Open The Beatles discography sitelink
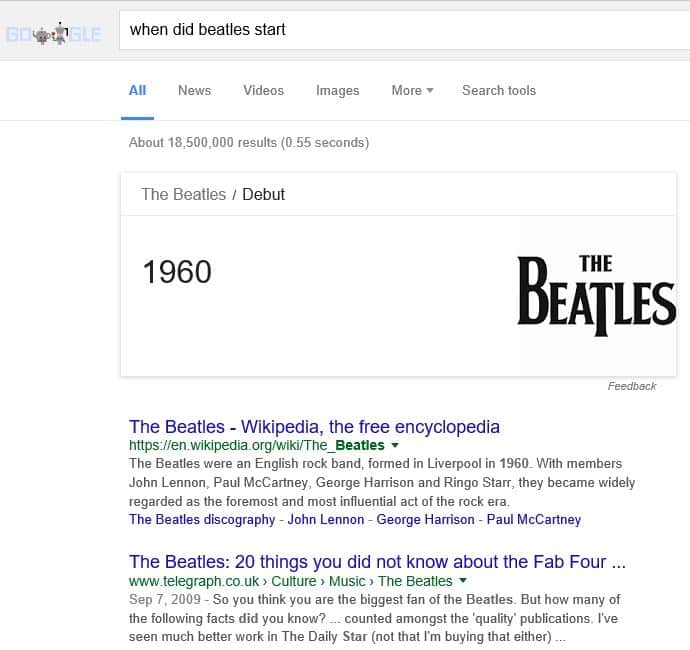This screenshot has height=650, width=690. 202,519
